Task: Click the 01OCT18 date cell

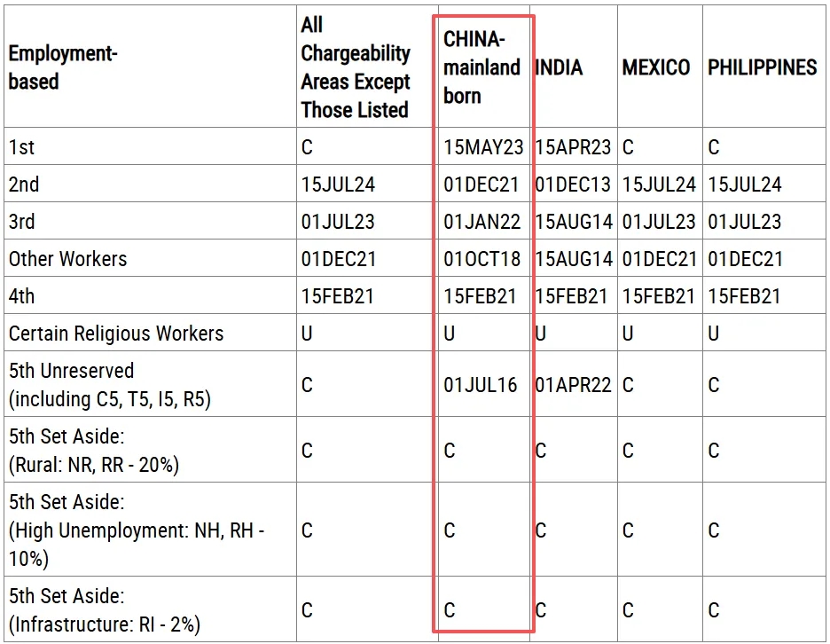Action: point(483,258)
